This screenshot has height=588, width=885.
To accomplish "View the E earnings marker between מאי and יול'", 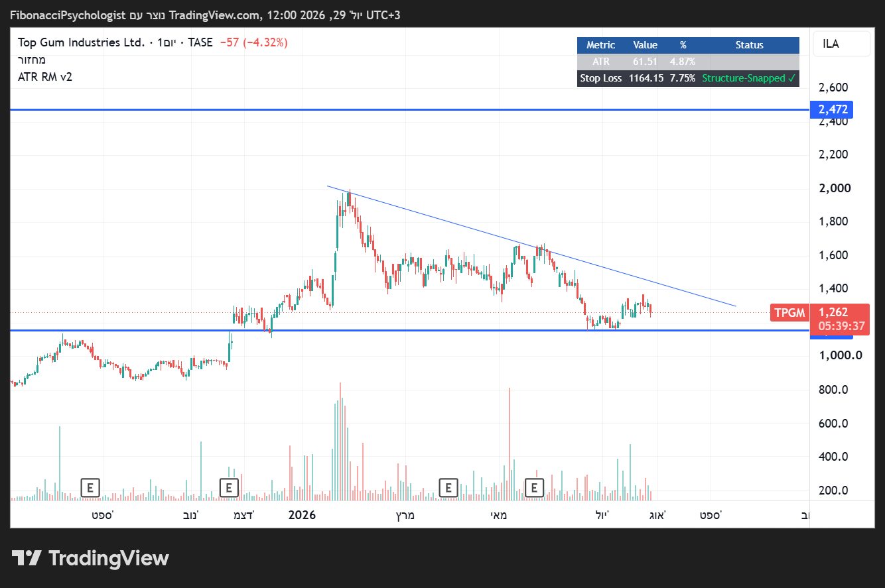I will (534, 488).
